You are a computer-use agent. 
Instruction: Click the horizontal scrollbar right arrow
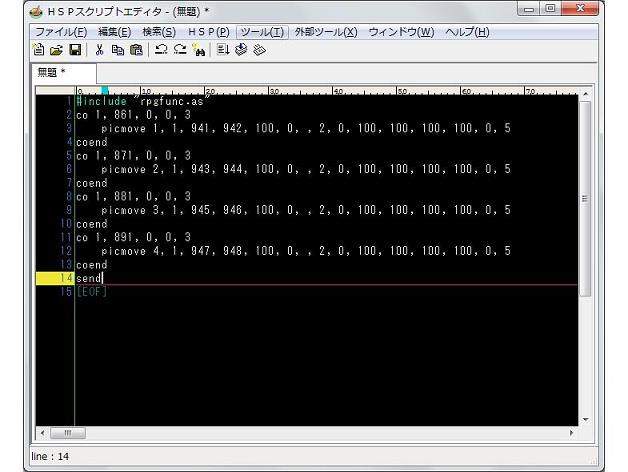coord(572,433)
